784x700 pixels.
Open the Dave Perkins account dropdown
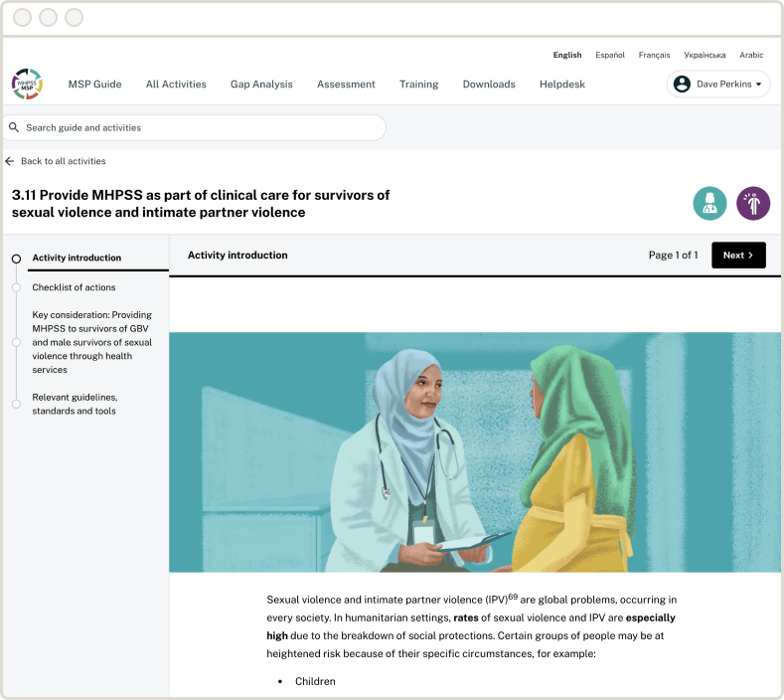[x=718, y=85]
